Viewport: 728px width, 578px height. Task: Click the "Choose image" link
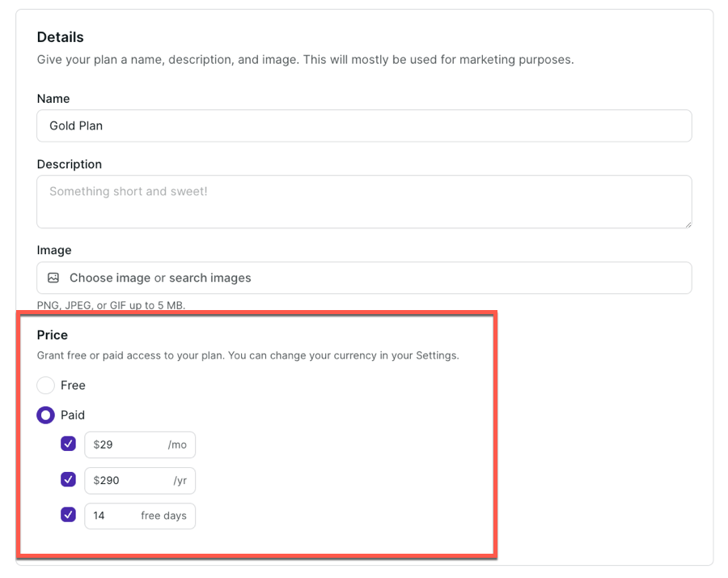(x=110, y=278)
